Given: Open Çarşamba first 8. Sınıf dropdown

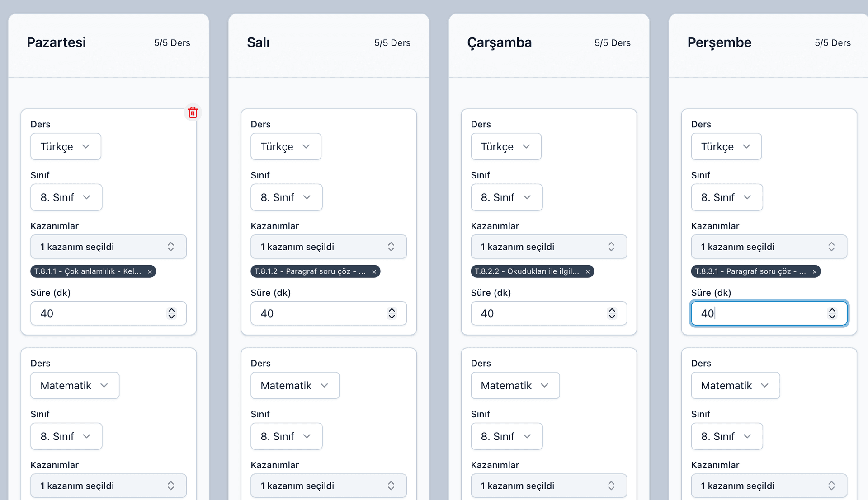Looking at the screenshot, I should pyautogui.click(x=506, y=197).
